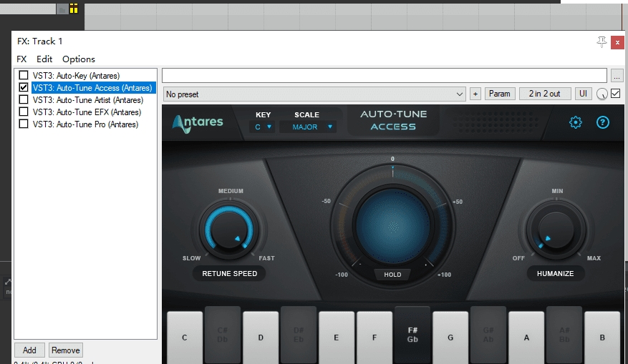Click the C piano key
The image size is (628, 364).
coord(185,338)
